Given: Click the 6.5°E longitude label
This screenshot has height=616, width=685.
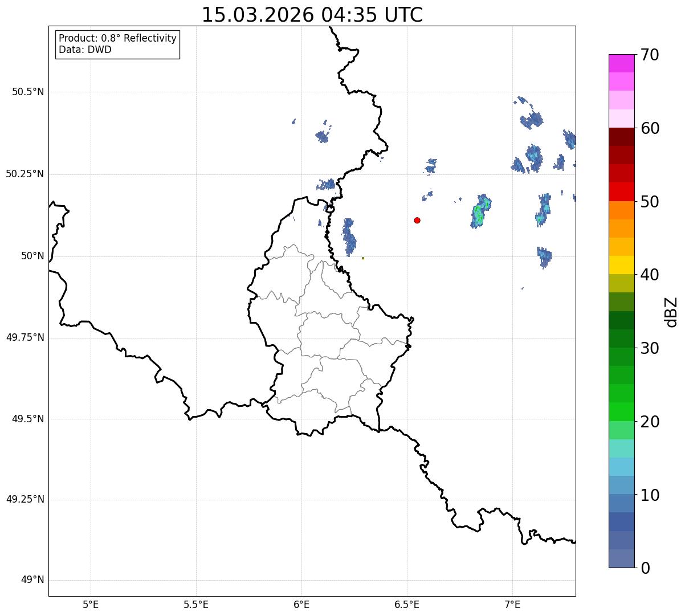Looking at the screenshot, I should click(407, 604).
